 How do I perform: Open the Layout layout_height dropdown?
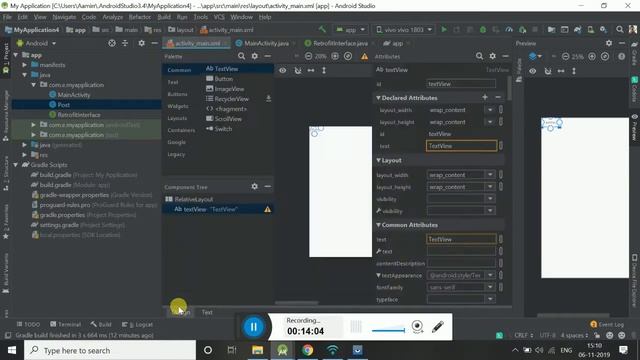point(490,187)
